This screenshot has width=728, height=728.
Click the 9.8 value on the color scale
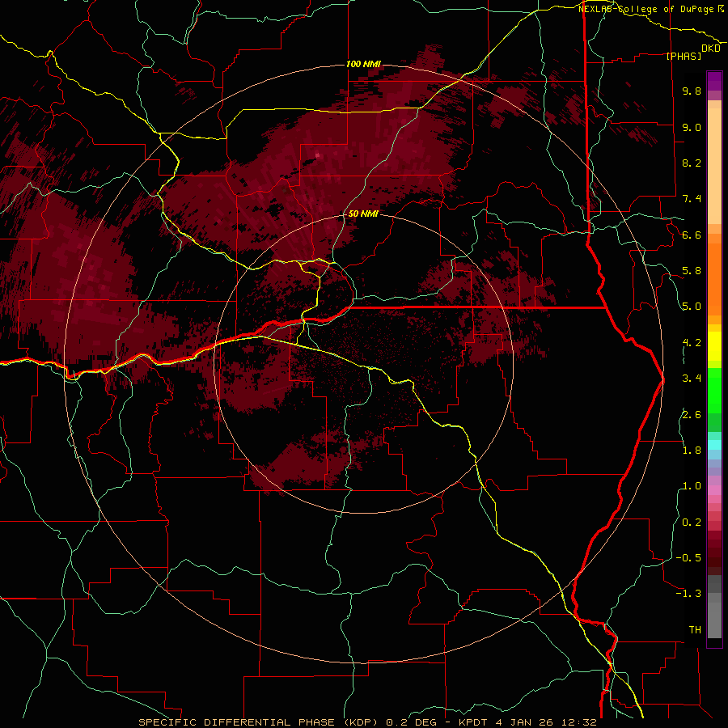[x=692, y=91]
